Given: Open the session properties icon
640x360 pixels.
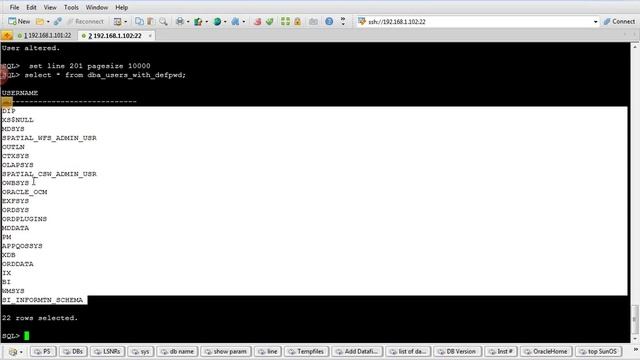Looking at the screenshot, I should (118, 21).
